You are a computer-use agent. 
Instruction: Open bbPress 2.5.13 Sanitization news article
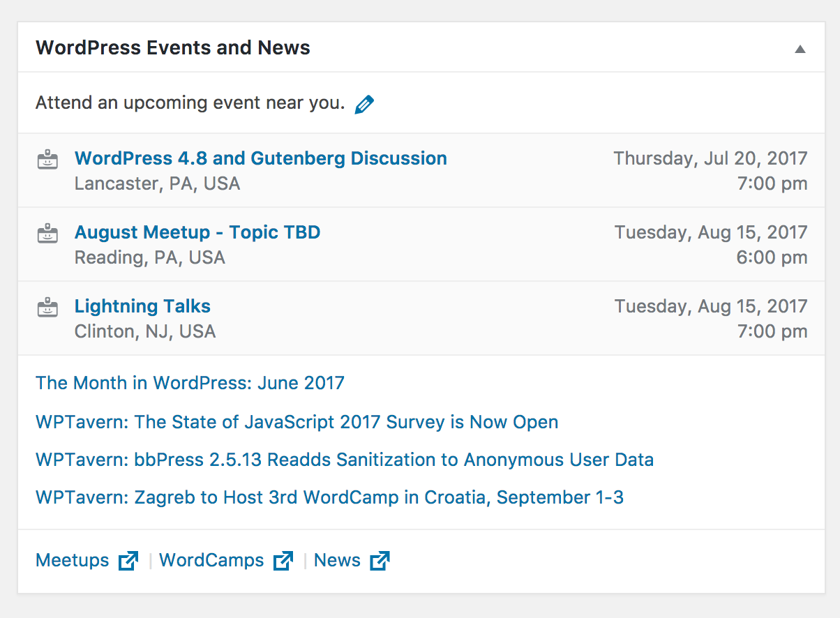(345, 460)
